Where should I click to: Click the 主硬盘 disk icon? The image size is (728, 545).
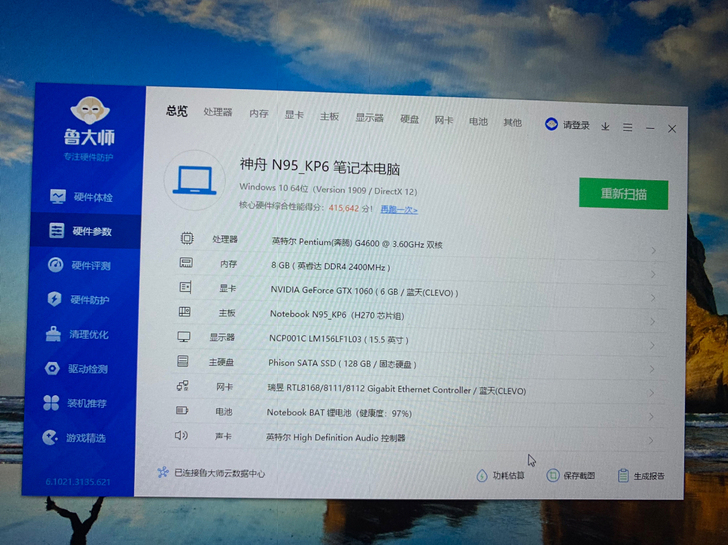tap(183, 361)
